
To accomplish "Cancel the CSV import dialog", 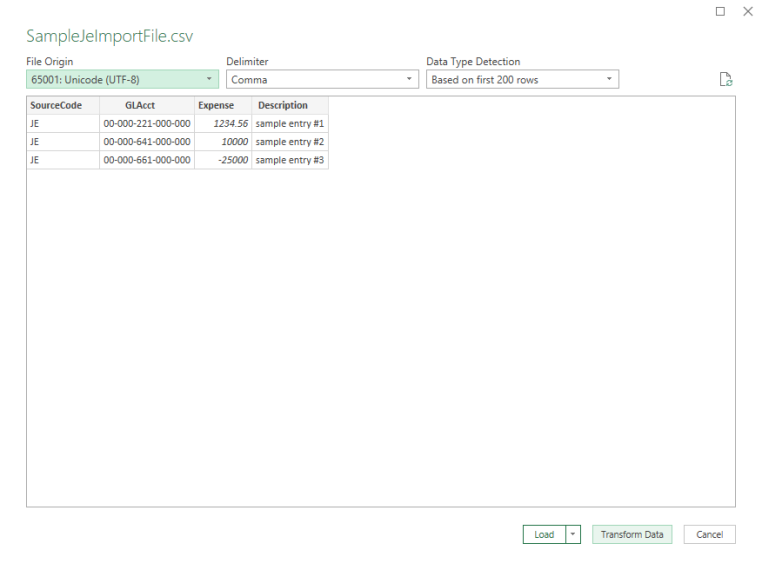I will pyautogui.click(x=710, y=534).
